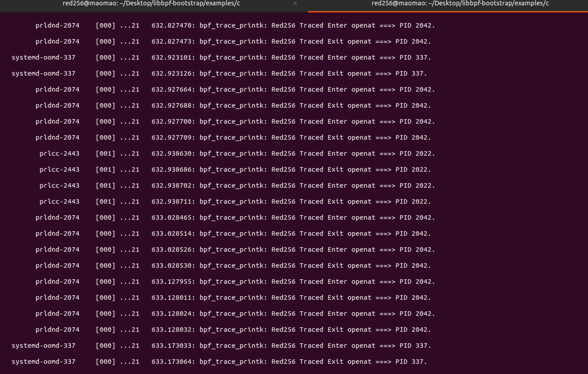Click the [000] field at 632.927700
This screenshot has width=588, height=374.
pyautogui.click(x=105, y=121)
